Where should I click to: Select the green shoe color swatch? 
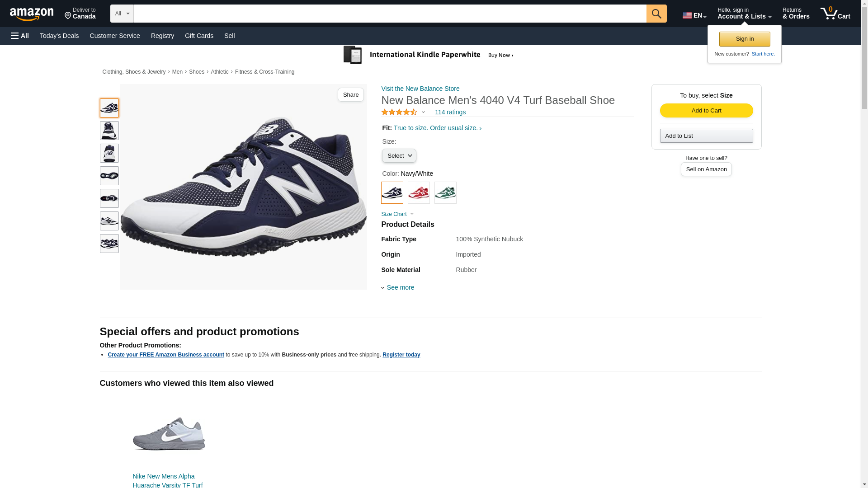(445, 193)
